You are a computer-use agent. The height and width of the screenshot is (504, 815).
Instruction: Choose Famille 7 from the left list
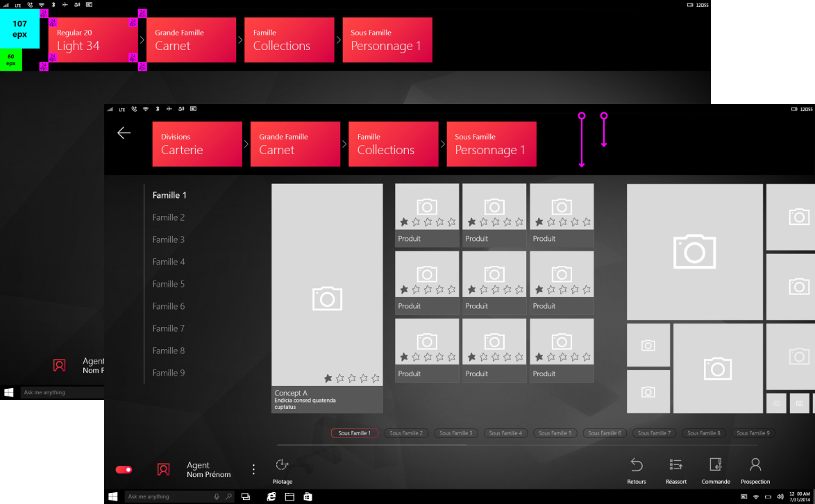(x=169, y=328)
